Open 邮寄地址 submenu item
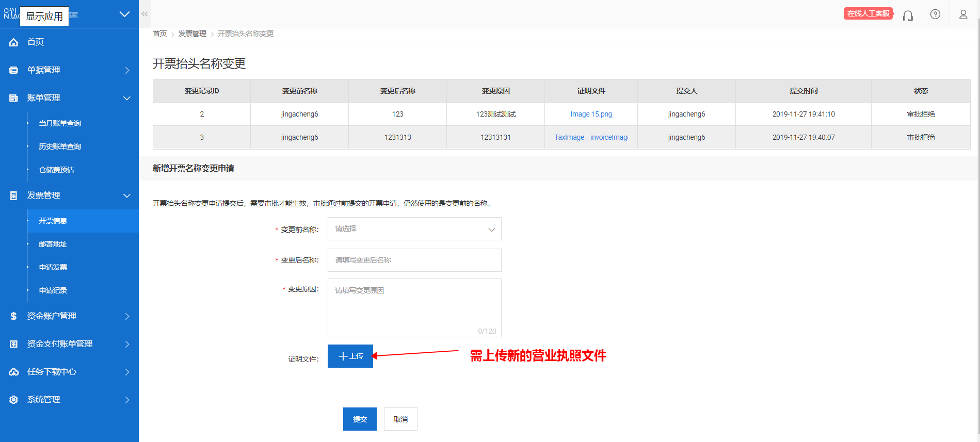 click(53, 244)
